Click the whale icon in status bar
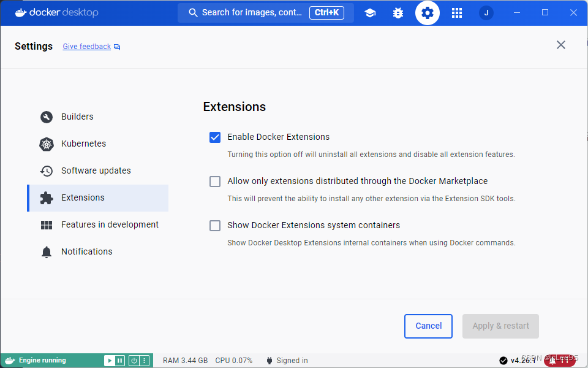 tap(10, 361)
